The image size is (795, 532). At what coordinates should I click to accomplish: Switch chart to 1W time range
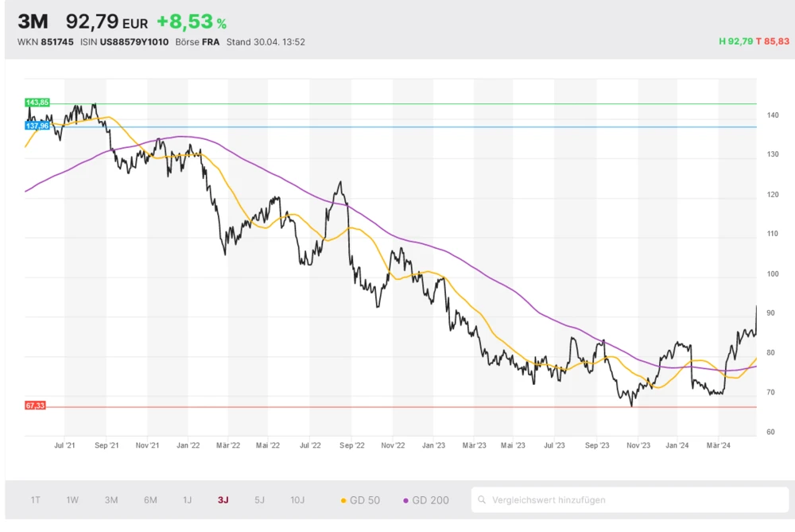coord(72,500)
